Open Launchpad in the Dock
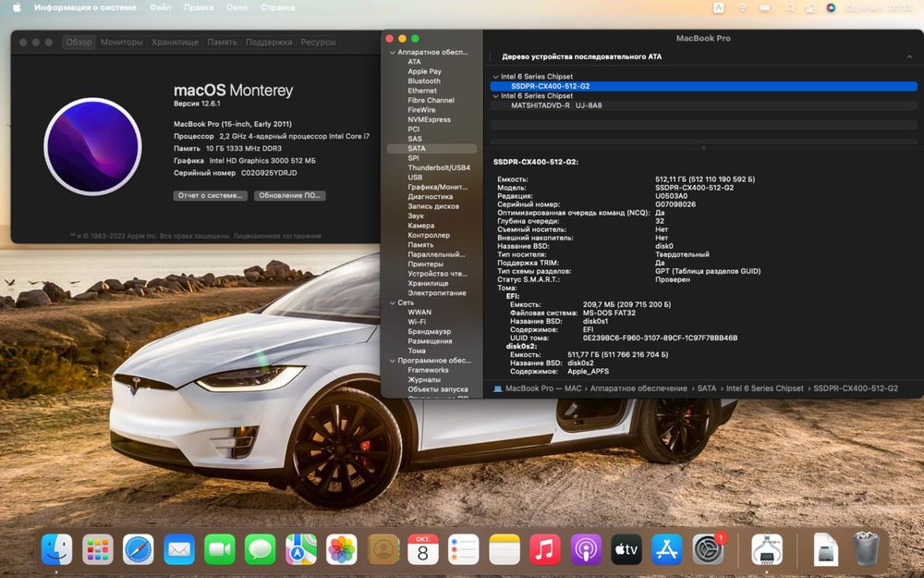Screen dimensions: 924x578 pyautogui.click(x=98, y=549)
